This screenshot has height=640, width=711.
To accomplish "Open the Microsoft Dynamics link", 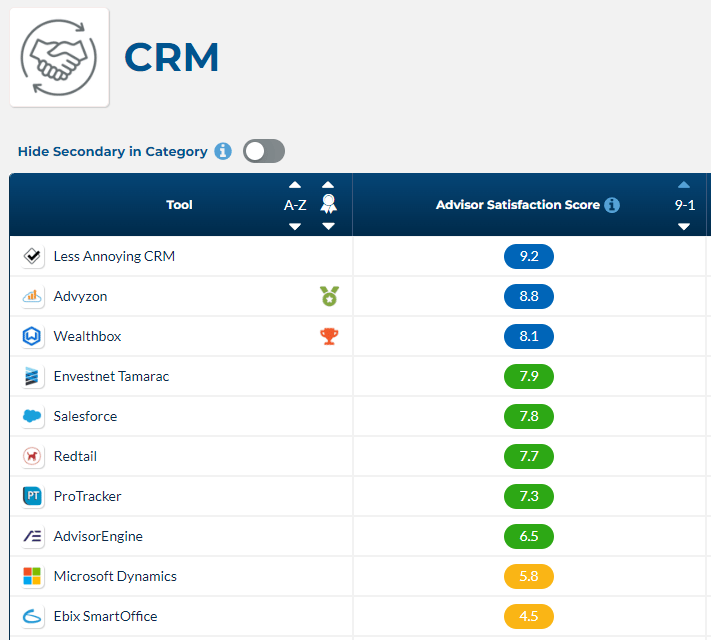I will click(115, 576).
